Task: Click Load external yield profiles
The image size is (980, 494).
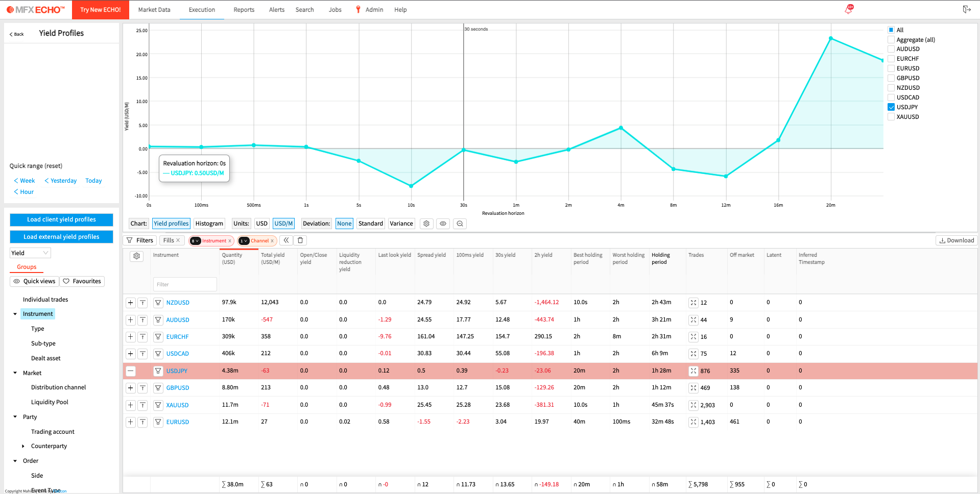Action: 61,237
